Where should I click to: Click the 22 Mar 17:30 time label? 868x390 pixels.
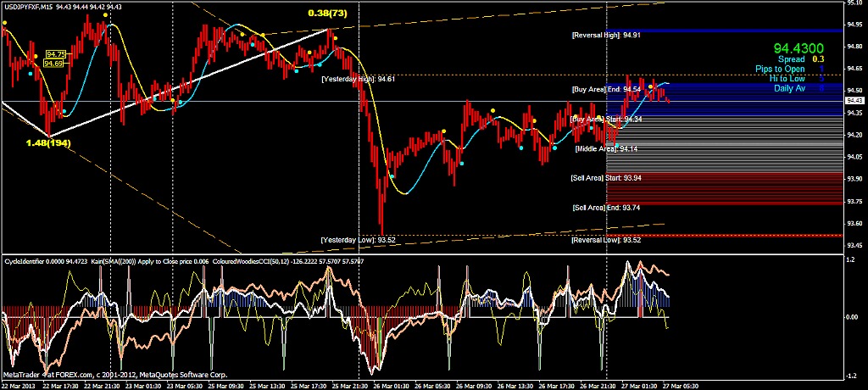pos(61,386)
